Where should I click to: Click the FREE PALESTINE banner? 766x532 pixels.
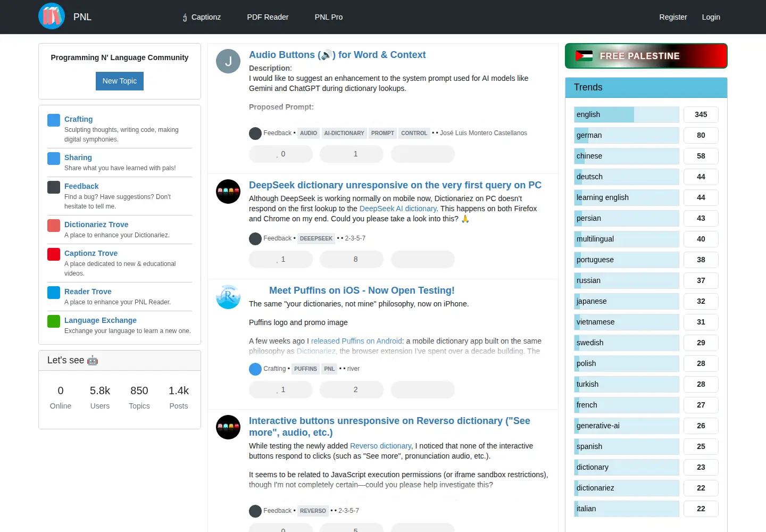646,56
